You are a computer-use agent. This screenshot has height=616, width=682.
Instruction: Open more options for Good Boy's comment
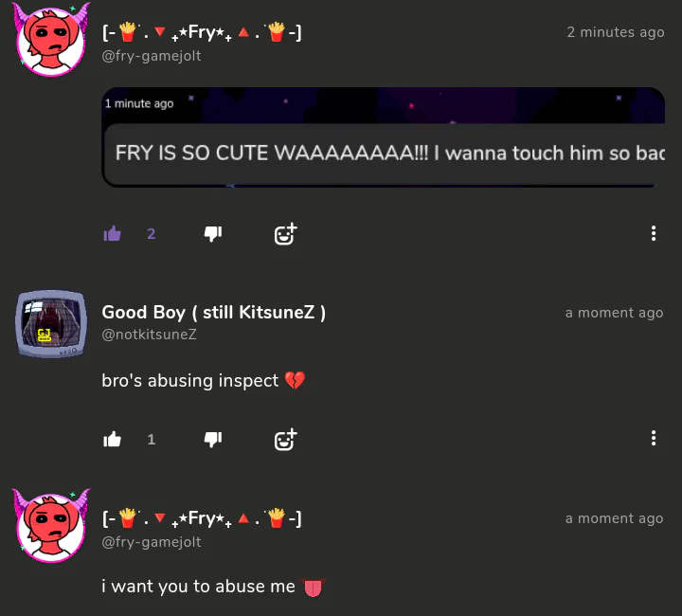coord(654,439)
